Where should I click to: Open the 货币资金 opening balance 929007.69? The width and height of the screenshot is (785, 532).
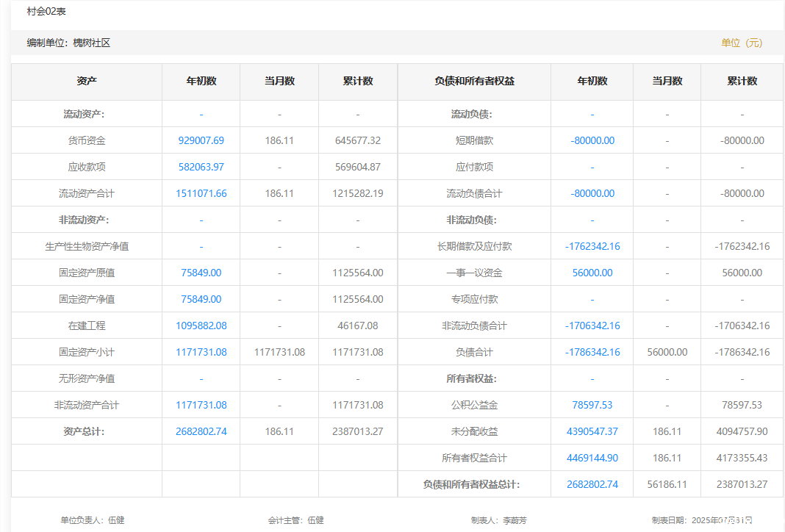(x=201, y=140)
